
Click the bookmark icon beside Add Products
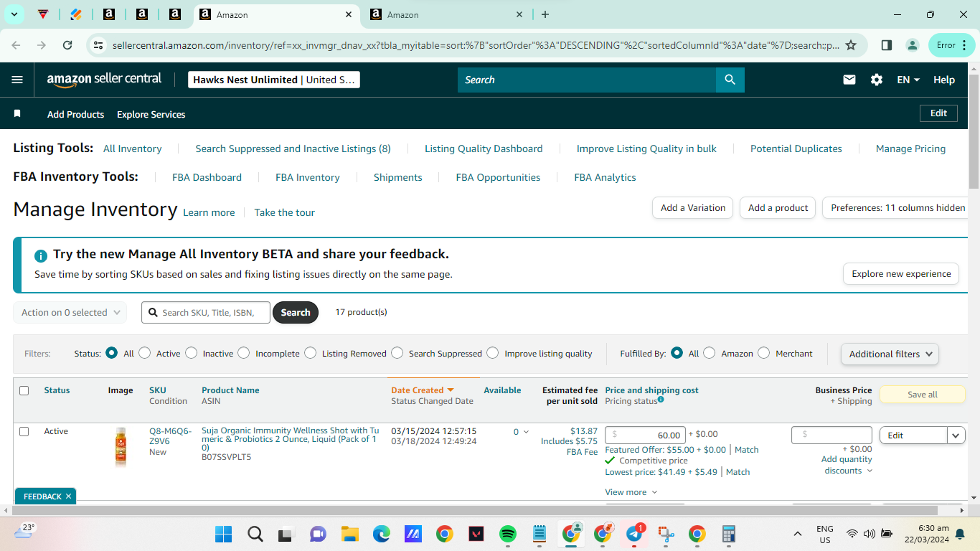point(18,114)
